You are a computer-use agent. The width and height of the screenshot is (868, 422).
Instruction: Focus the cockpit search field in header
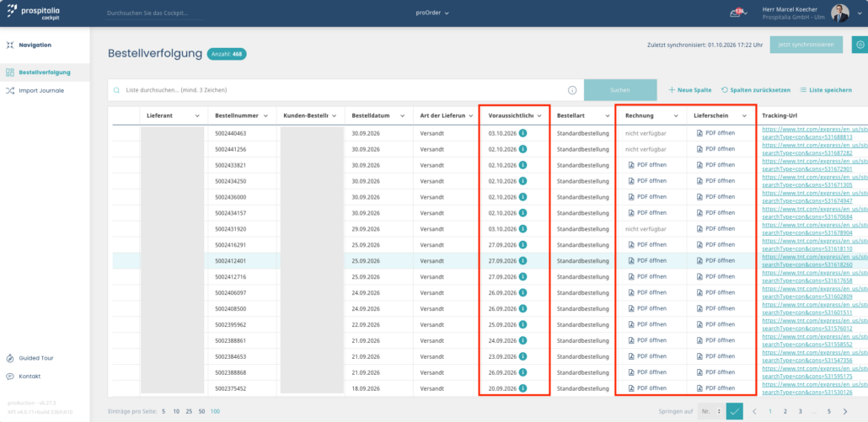point(154,13)
